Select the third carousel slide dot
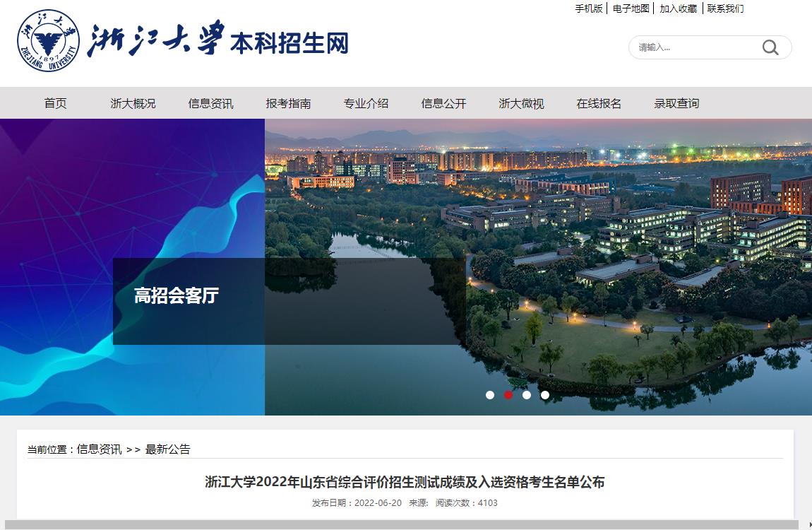812x530 pixels. click(x=527, y=395)
